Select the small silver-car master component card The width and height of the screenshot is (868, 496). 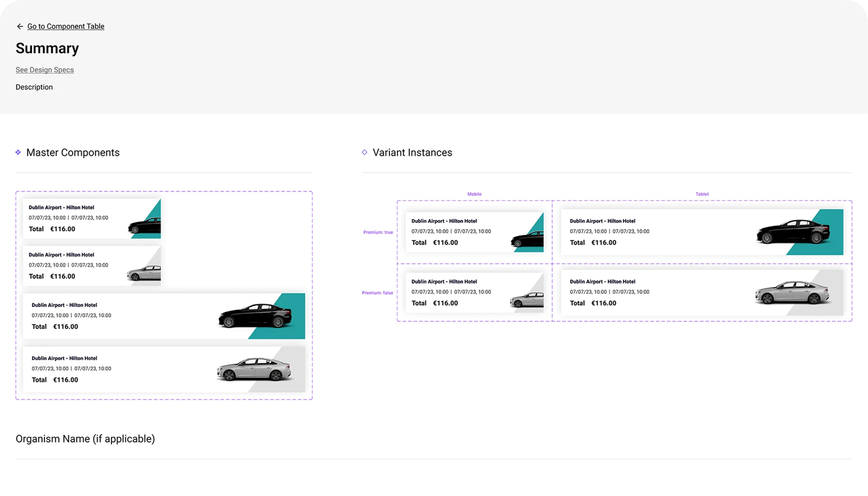(x=92, y=266)
